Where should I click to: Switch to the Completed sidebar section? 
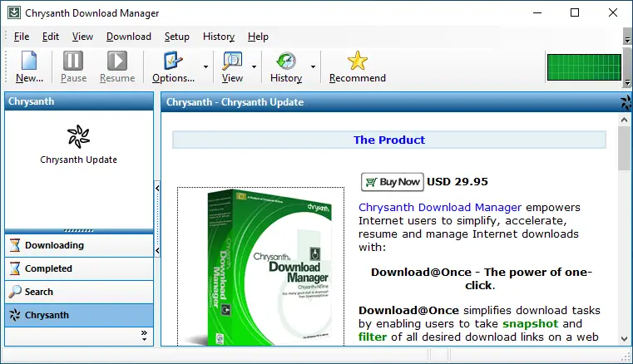coord(79,268)
